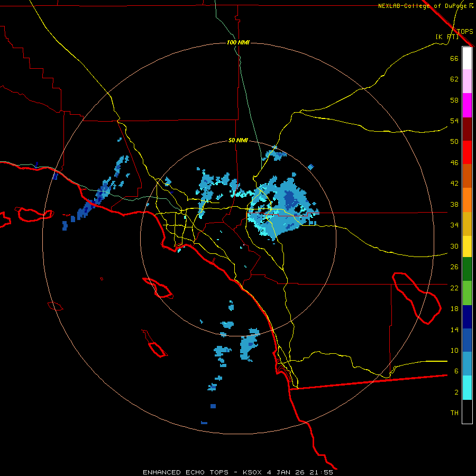The width and height of the screenshot is (476, 476).
Task: Click the gold swatch between 38 and 34
Action: [x=467, y=224]
